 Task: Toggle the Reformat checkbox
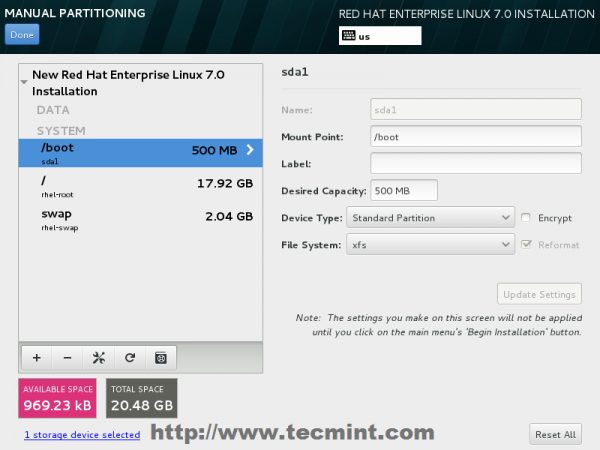(x=527, y=245)
